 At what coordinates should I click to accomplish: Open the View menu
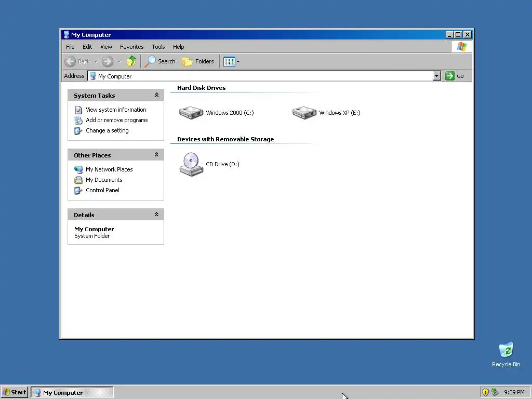coord(106,47)
